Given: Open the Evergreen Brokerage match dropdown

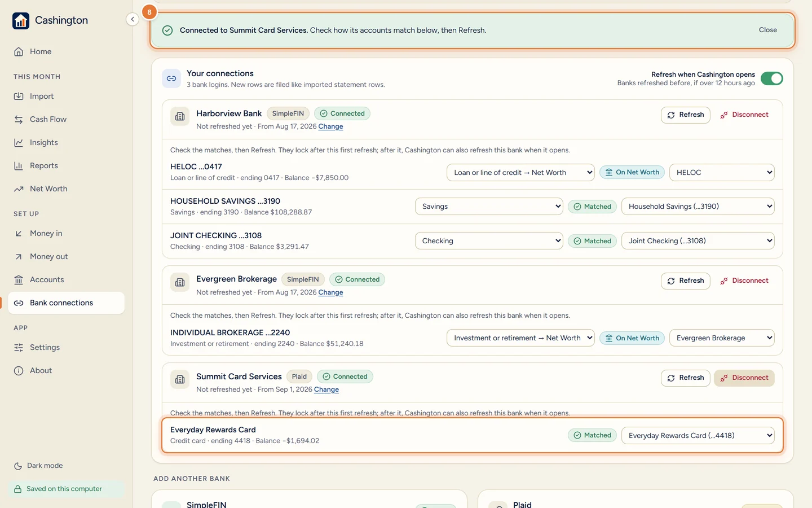Looking at the screenshot, I should pos(722,338).
